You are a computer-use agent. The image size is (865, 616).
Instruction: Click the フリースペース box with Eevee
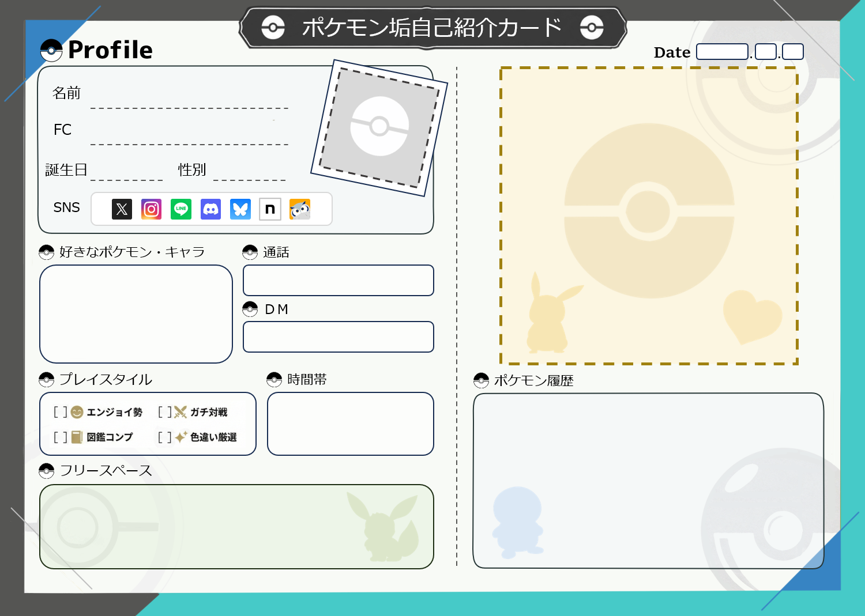[236, 527]
